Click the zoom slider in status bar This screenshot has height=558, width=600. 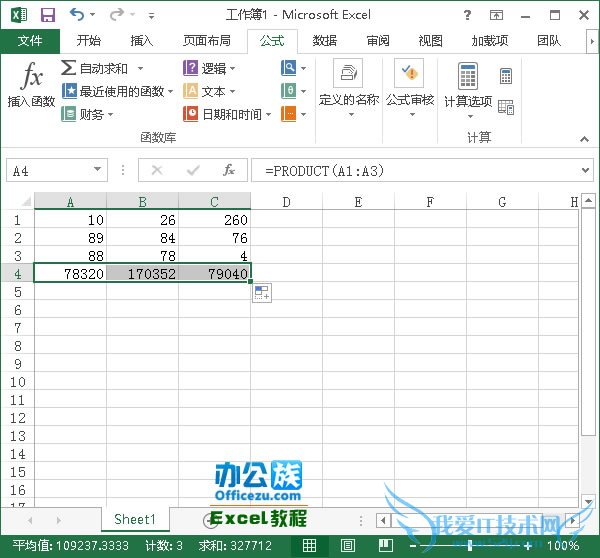pyautogui.click(x=470, y=546)
